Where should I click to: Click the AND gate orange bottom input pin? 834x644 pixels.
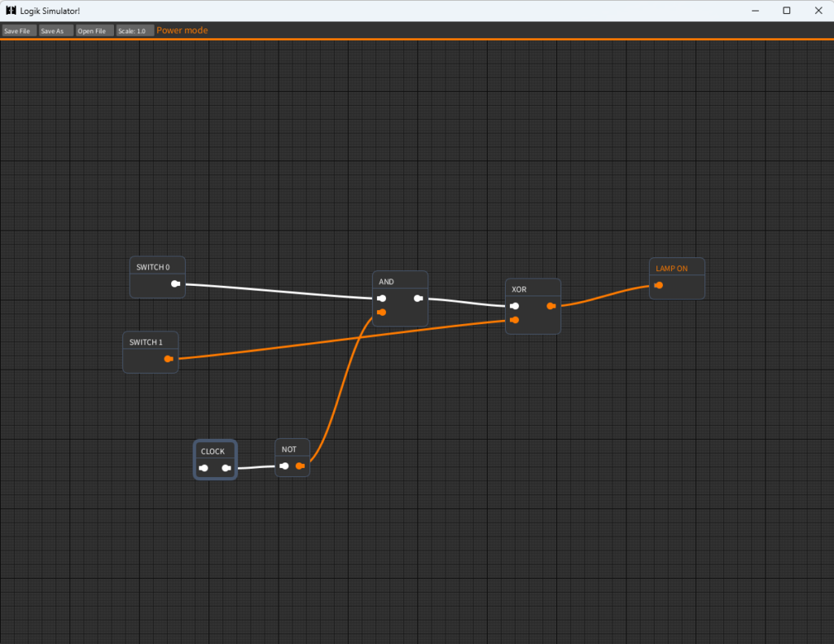[x=381, y=312]
